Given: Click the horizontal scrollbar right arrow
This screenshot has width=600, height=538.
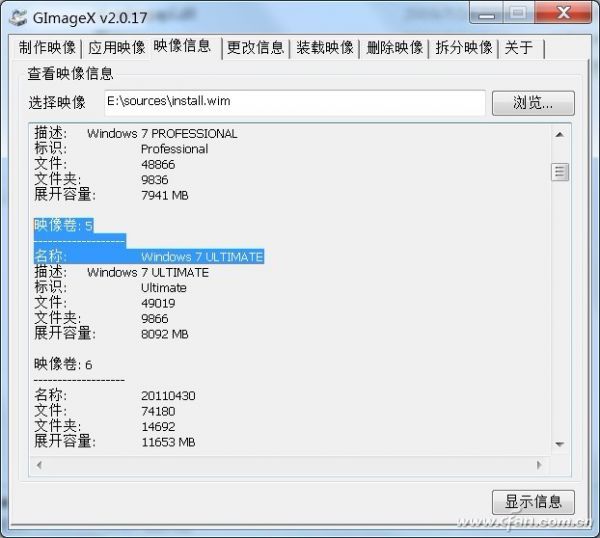Looking at the screenshot, I should [x=539, y=465].
